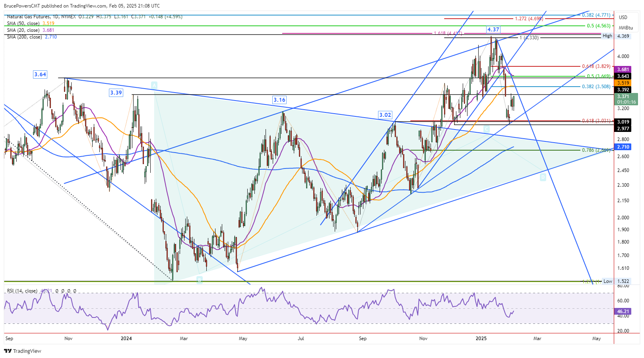Select the 0.5 (4.563) Fibonacci label

click(x=599, y=26)
